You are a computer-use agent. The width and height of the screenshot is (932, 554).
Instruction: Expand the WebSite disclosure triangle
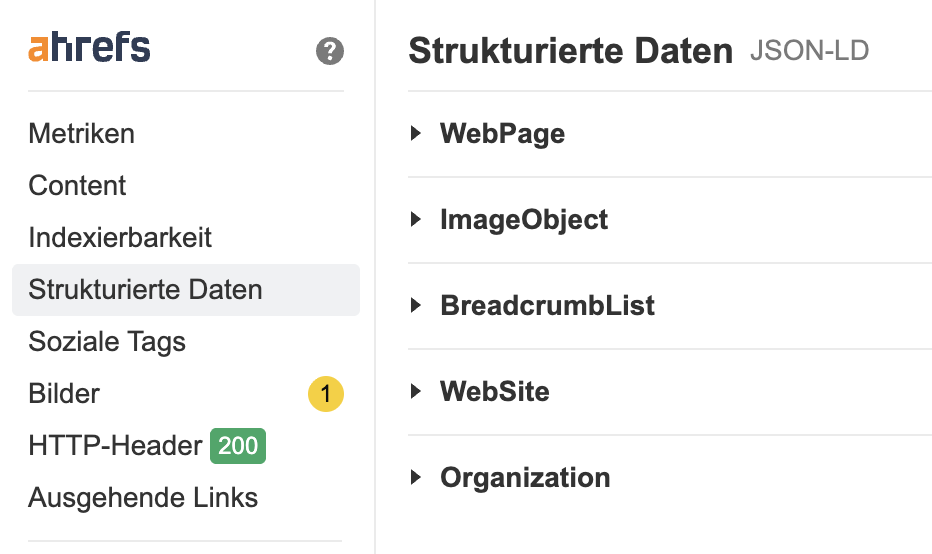pyautogui.click(x=416, y=392)
